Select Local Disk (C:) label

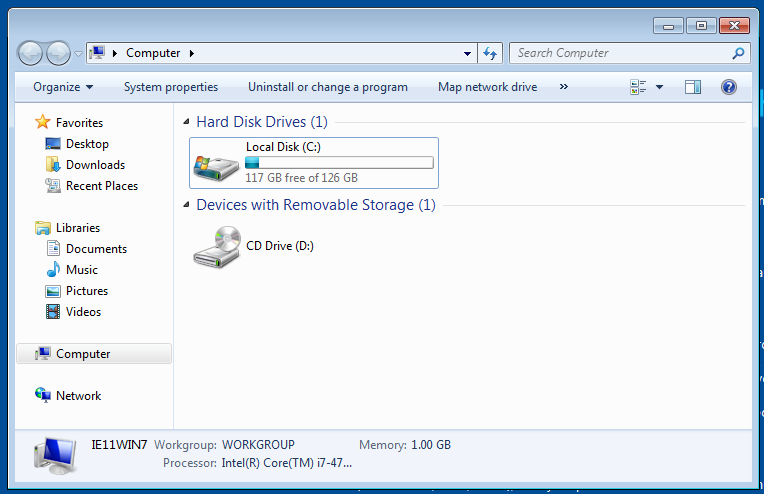(283, 147)
